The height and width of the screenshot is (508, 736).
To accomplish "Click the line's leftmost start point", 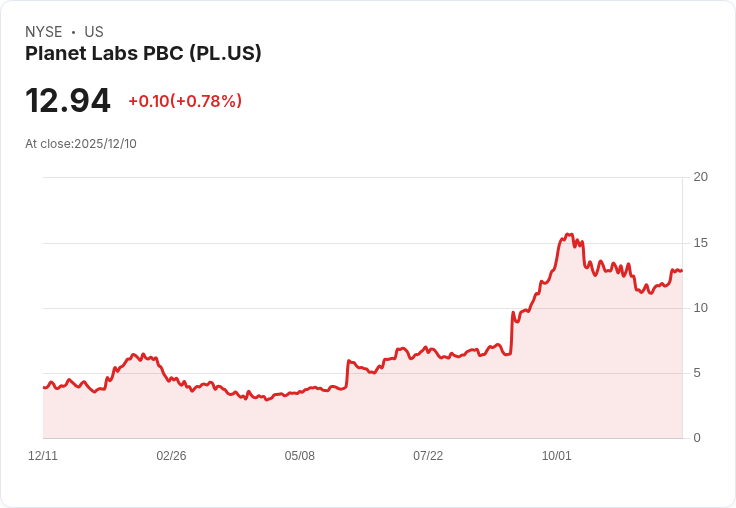I will click(44, 387).
